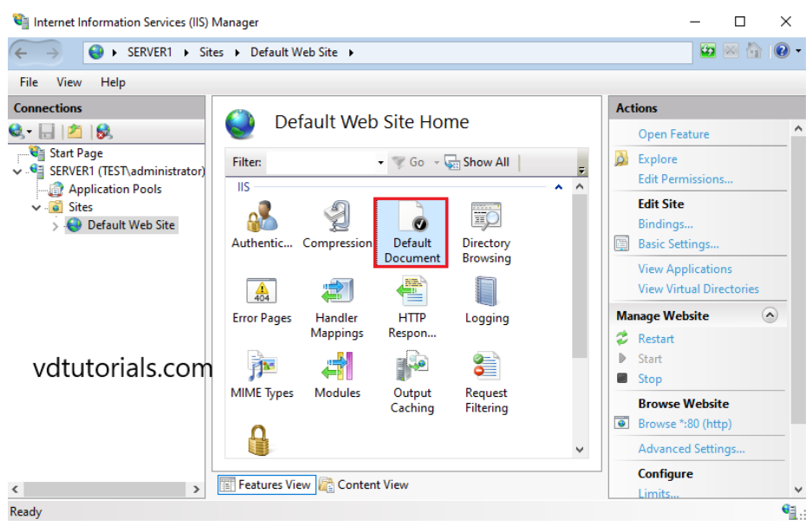Open the Default Document feature
The width and height of the screenshot is (812, 526).
(x=411, y=231)
